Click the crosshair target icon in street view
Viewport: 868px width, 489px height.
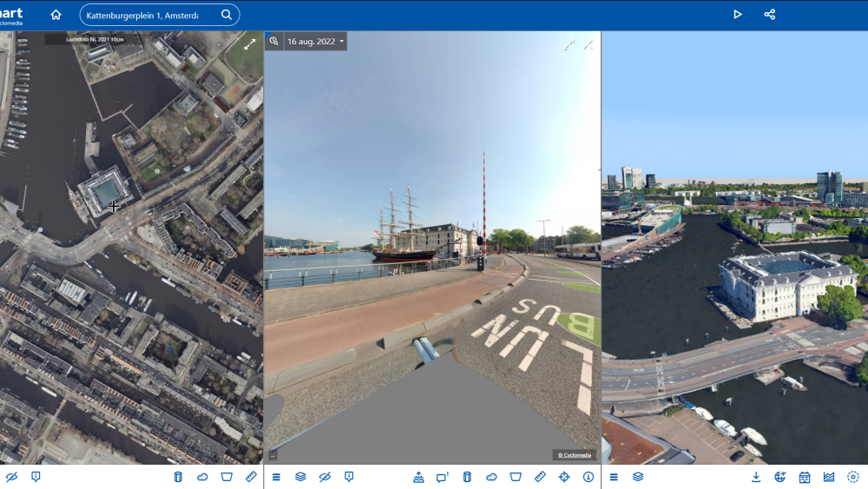[x=564, y=477]
